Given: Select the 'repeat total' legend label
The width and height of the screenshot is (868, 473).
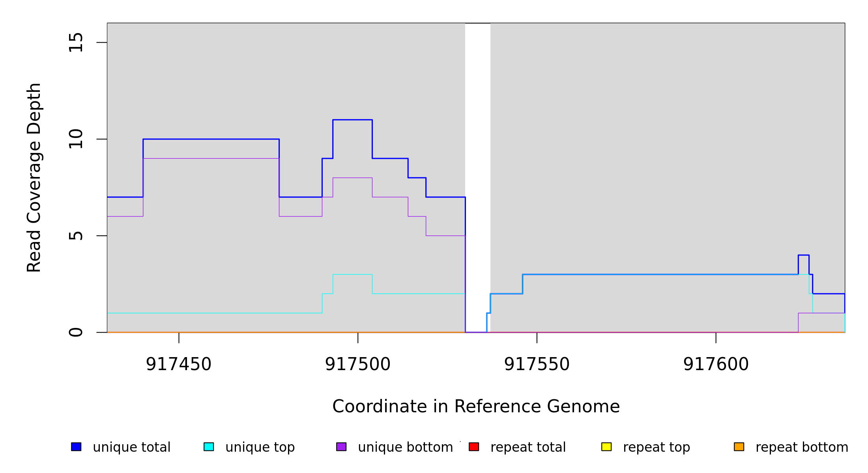Looking at the screenshot, I should pyautogui.click(x=528, y=447).
